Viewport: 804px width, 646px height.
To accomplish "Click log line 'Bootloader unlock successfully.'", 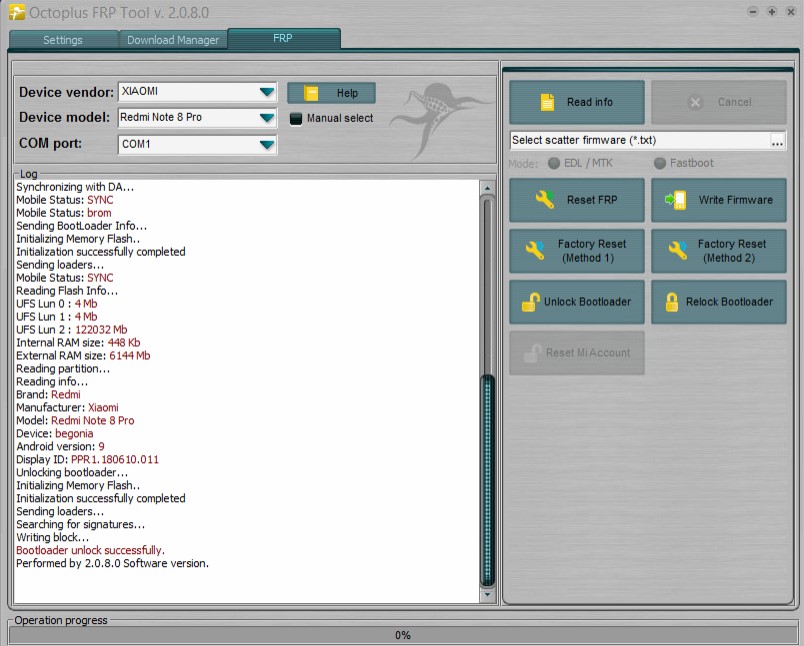I will pyautogui.click(x=90, y=550).
